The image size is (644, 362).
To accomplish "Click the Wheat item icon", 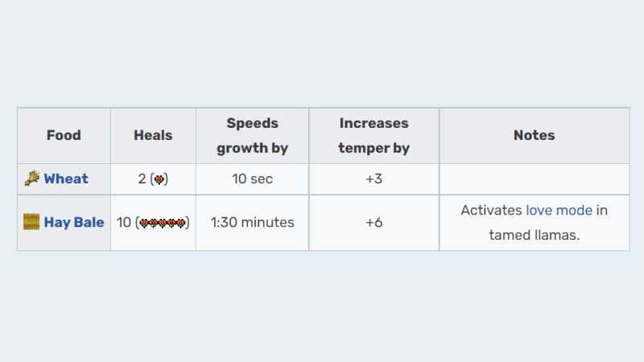I will 32,179.
